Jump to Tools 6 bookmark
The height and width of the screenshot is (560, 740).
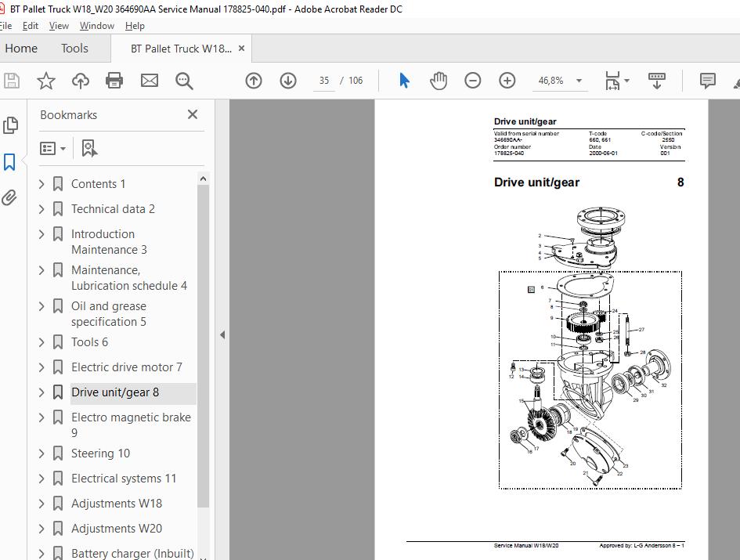pyautogui.click(x=90, y=341)
